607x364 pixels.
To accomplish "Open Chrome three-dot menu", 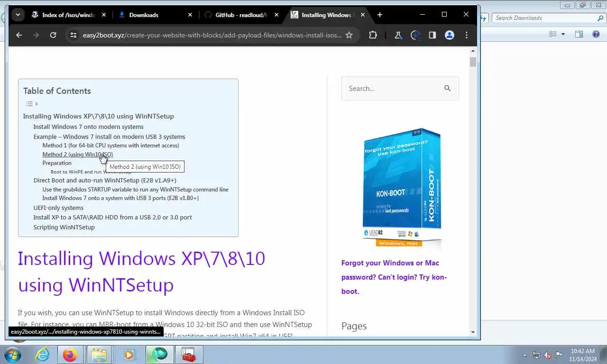I will pyautogui.click(x=467, y=35).
